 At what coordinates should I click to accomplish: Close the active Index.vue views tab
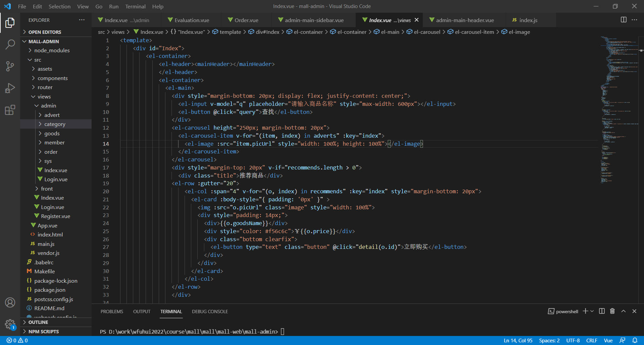coord(417,20)
